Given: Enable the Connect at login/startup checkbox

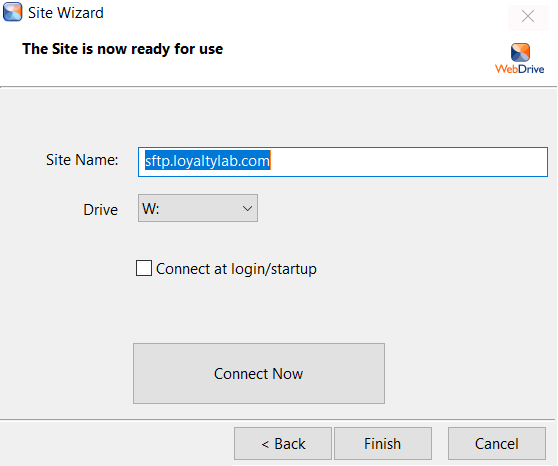Looking at the screenshot, I should pos(144,268).
